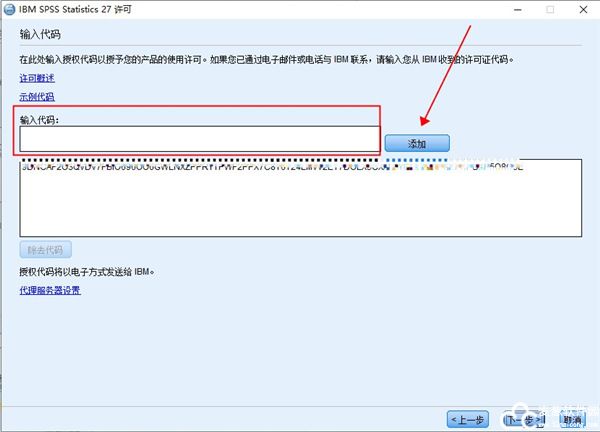Image resolution: width=600 pixels, height=432 pixels.
Task: Cancel the wizard with 取消 button
Action: 572,420
